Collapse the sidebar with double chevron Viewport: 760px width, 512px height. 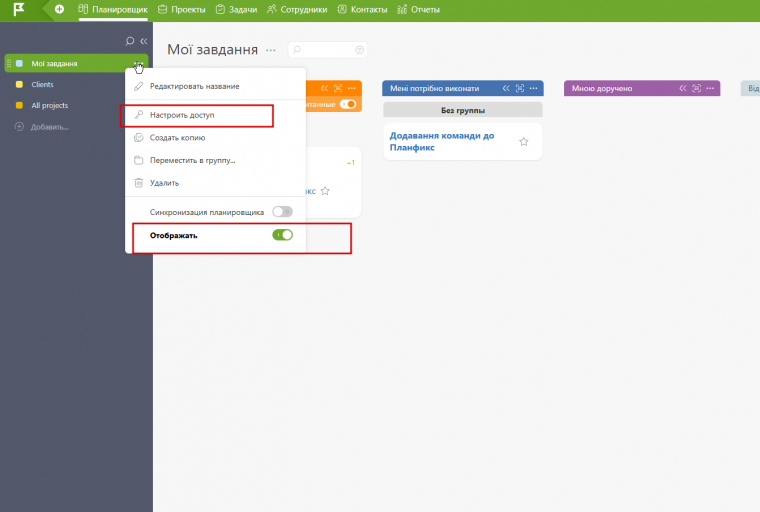(x=143, y=41)
